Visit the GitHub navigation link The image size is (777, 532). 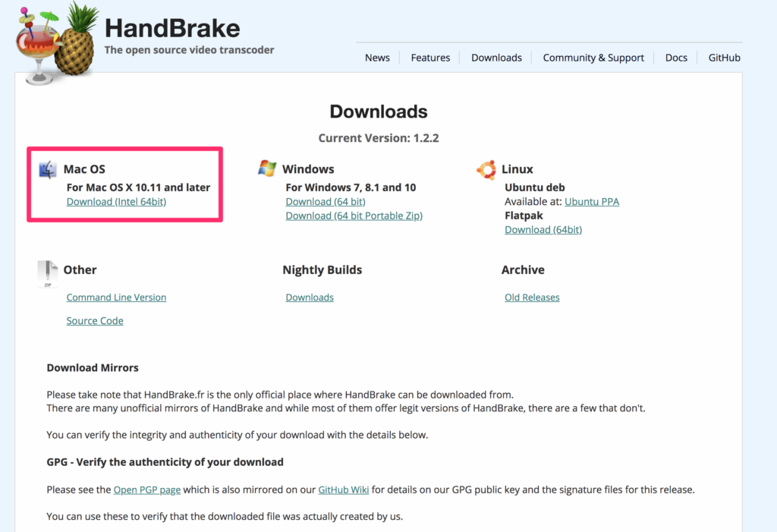pyautogui.click(x=724, y=58)
